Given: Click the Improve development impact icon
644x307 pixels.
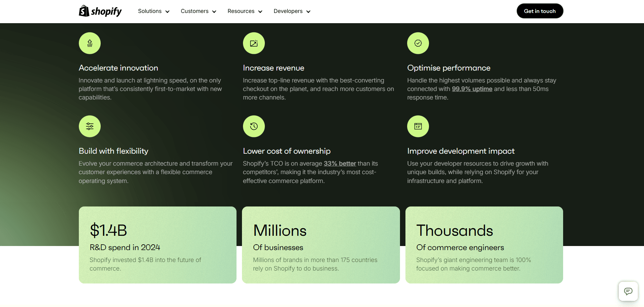Looking at the screenshot, I should point(418,126).
